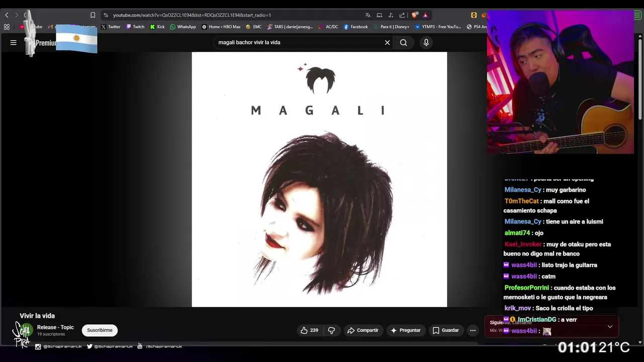This screenshot has height=362, width=644.
Task: Click chat username ProfesorPorrini
Action: (527, 288)
